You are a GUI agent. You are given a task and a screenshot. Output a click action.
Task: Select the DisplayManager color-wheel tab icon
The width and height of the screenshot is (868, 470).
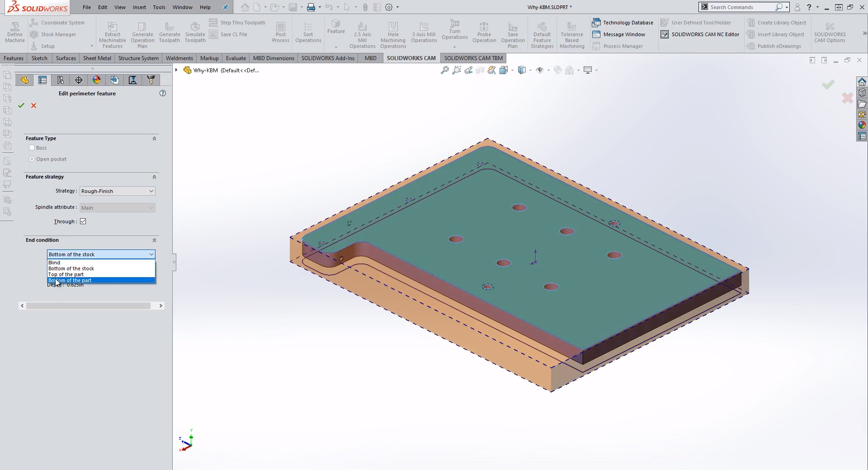click(97, 80)
